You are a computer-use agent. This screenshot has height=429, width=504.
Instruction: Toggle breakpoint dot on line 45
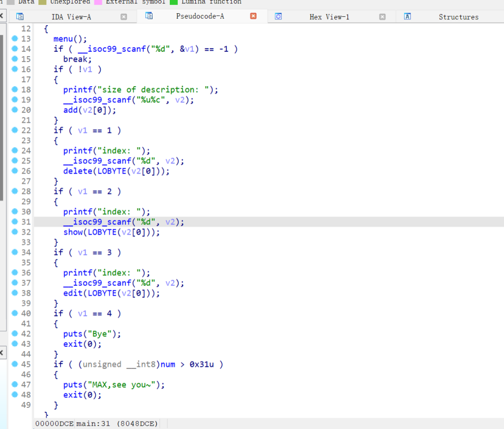coord(14,364)
